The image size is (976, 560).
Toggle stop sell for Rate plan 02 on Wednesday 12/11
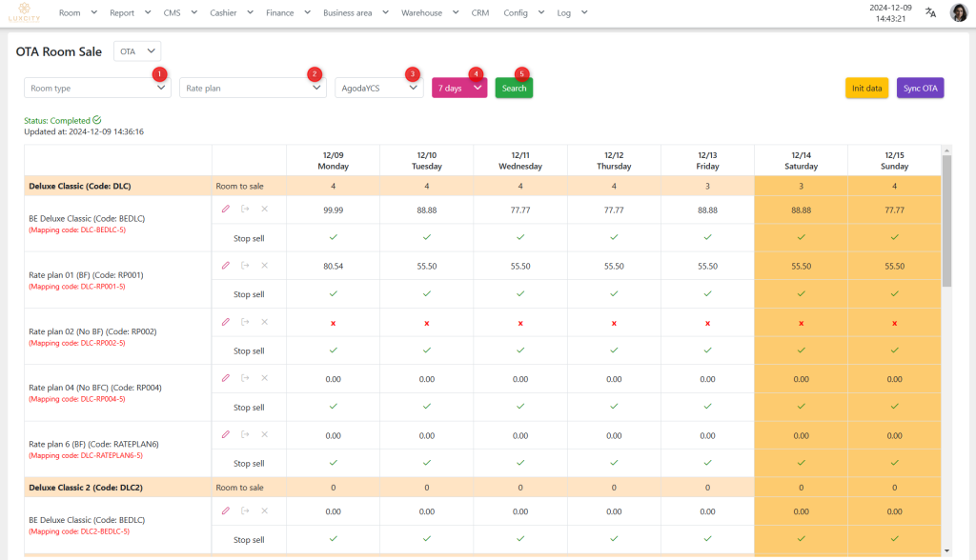tap(519, 350)
